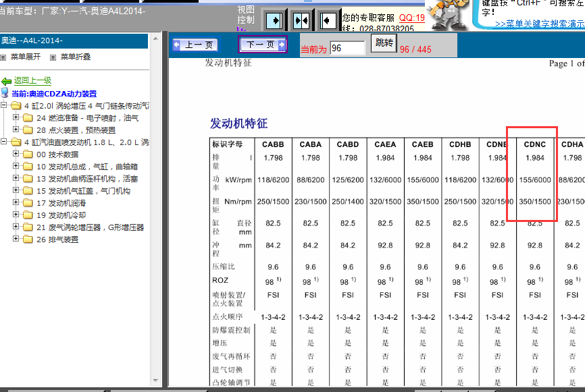Click the green back arrow icon
Screen dimensions: 585x392
[x=6, y=81]
